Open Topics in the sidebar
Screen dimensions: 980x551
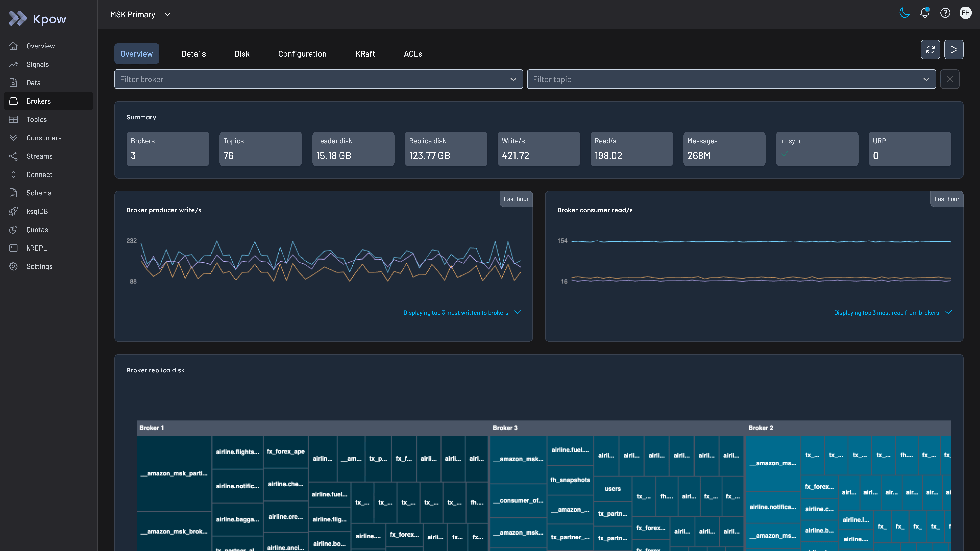(x=49, y=119)
